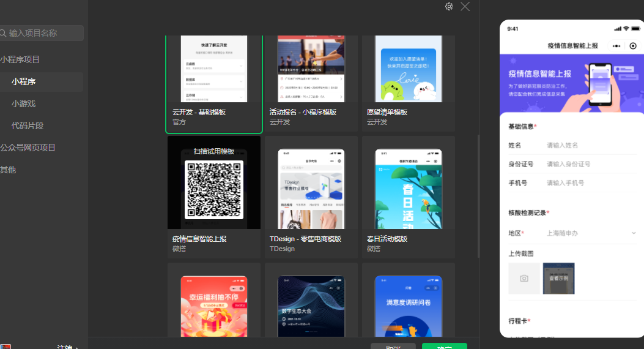Click the 小程序项目 section header
644x349 pixels.
(x=20, y=59)
